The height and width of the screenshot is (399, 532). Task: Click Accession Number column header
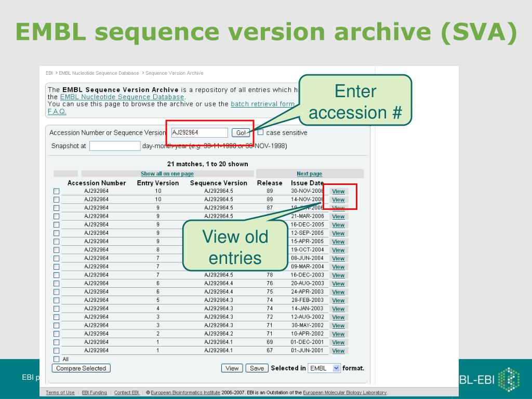coord(97,183)
